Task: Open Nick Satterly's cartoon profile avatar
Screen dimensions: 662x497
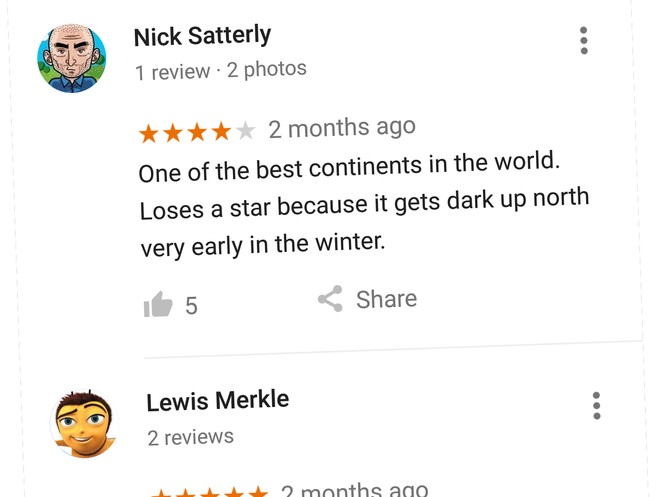Action: (72, 58)
